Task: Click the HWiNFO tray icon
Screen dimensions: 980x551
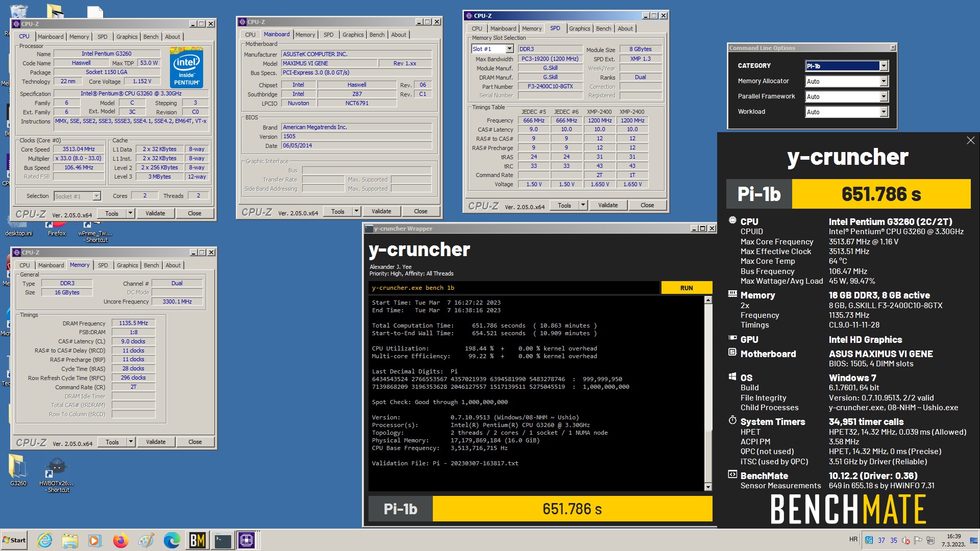Action: (869, 540)
